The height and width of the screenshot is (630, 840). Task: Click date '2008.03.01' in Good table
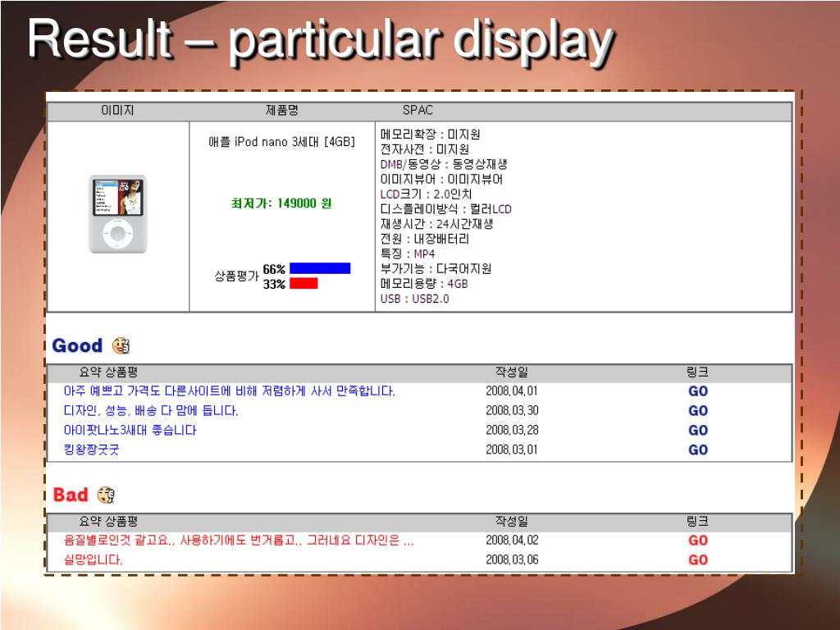point(512,450)
